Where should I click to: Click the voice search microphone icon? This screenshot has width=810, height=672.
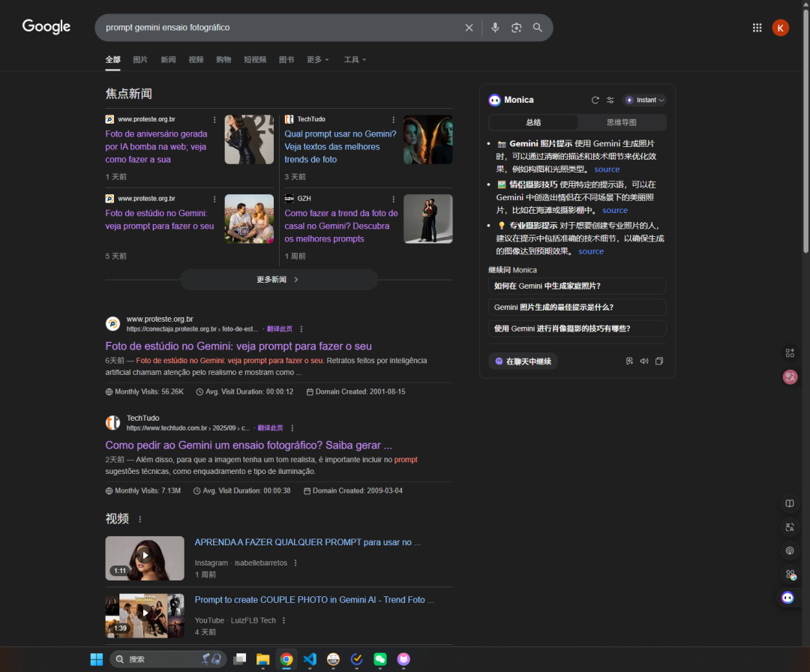click(495, 28)
